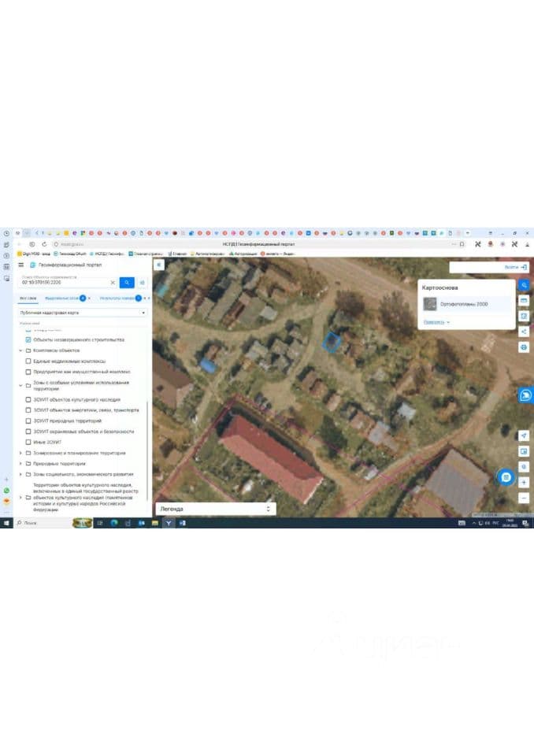Uncheck Объекты незавершенного строительства
534x756 pixels.
tap(28, 340)
